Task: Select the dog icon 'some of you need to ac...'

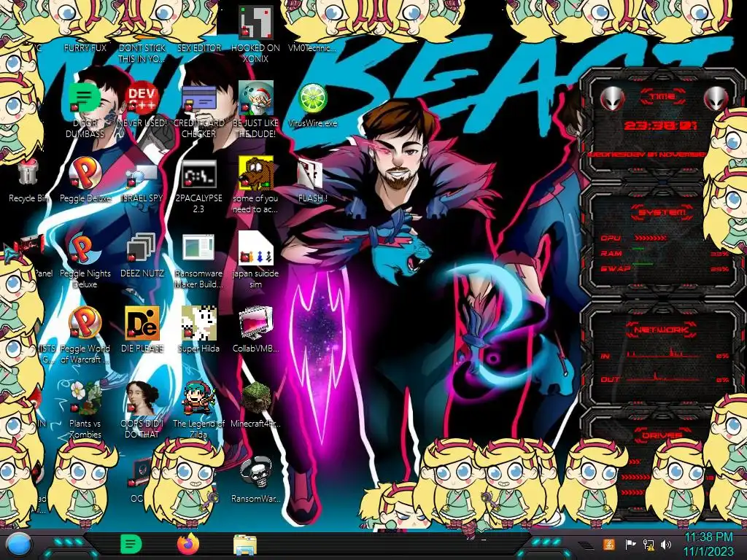Action: pos(256,174)
